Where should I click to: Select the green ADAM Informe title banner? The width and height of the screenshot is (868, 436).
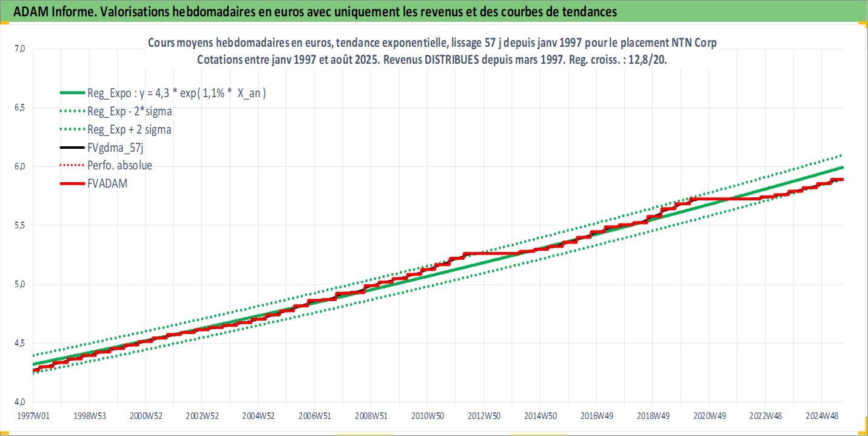pos(434,11)
